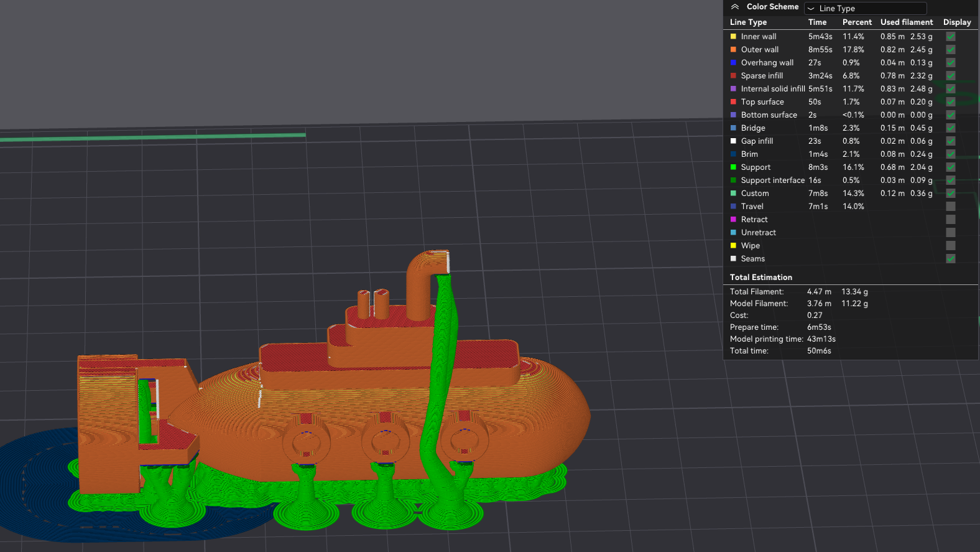The width and height of the screenshot is (980, 552).
Task: Click the purple Internal solid infill swatch
Action: point(733,89)
